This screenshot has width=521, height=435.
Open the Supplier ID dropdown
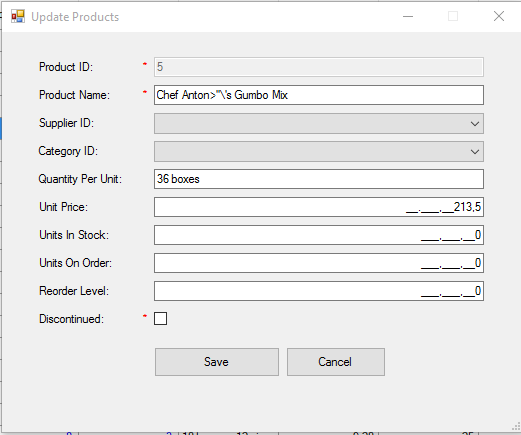click(319, 123)
